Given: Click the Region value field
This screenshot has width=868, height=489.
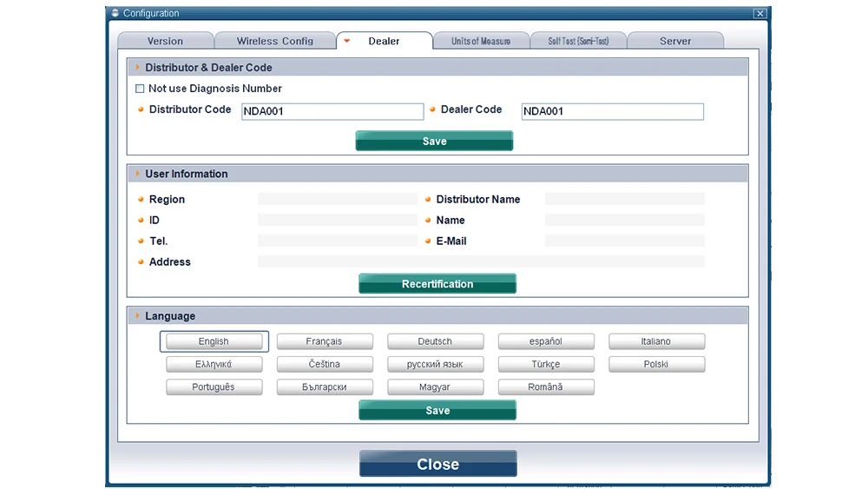Looking at the screenshot, I should (x=337, y=199).
